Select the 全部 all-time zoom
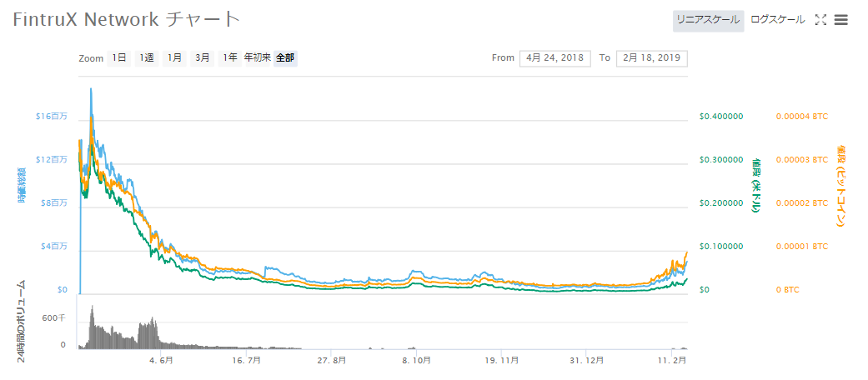The height and width of the screenshot is (380, 868). coord(285,58)
